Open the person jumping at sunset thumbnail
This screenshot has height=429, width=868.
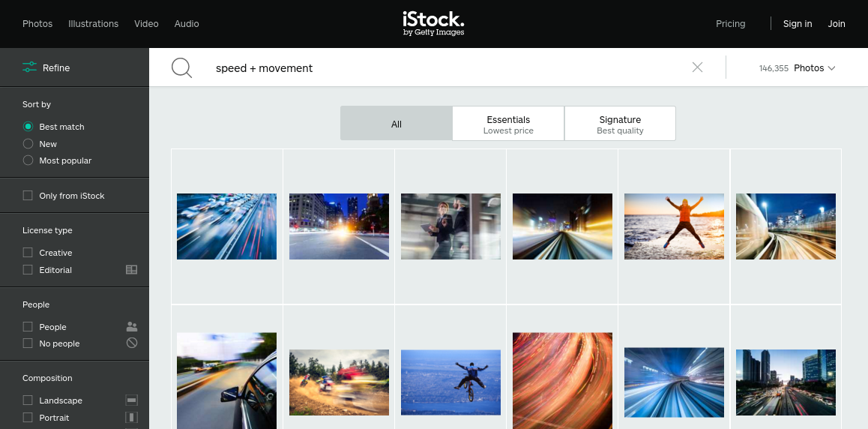click(x=675, y=226)
